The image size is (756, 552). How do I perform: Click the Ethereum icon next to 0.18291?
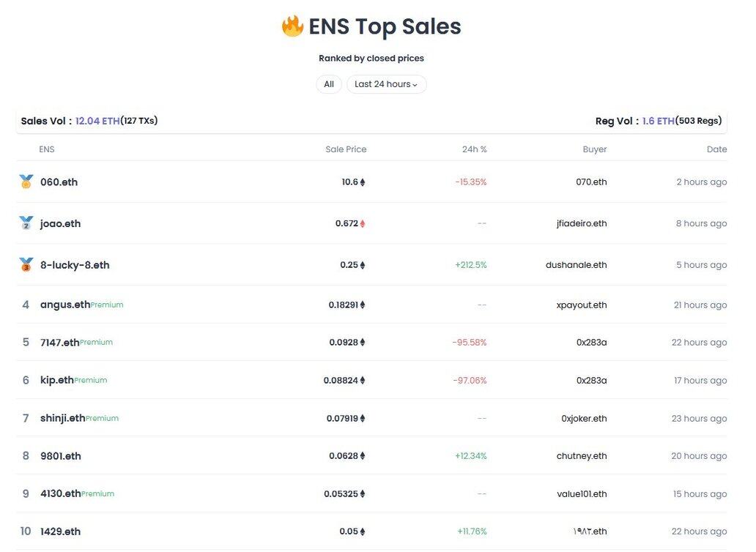363,305
